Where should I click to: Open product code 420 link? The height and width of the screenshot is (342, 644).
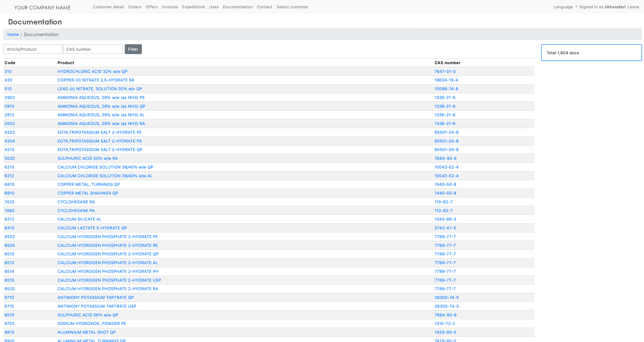click(8, 80)
